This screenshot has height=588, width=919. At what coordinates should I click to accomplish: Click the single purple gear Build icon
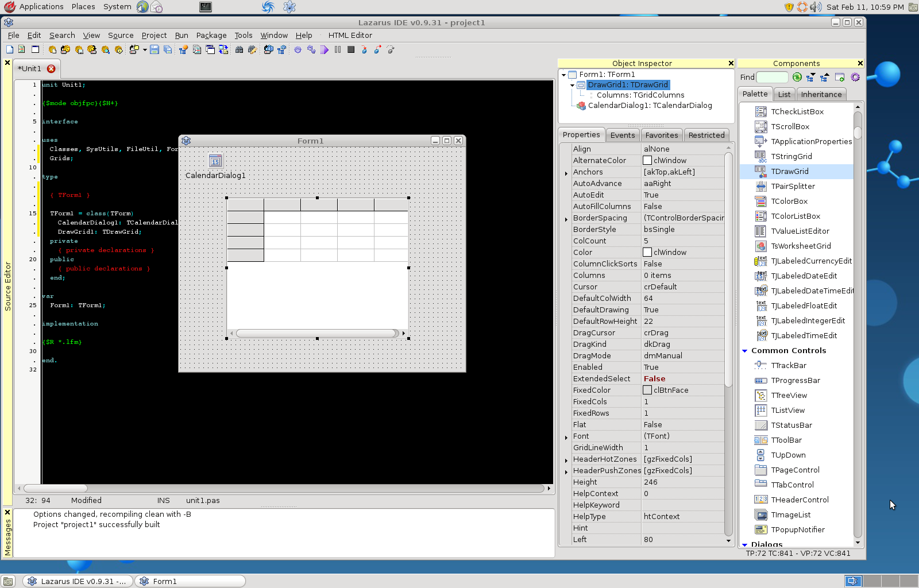[298, 50]
